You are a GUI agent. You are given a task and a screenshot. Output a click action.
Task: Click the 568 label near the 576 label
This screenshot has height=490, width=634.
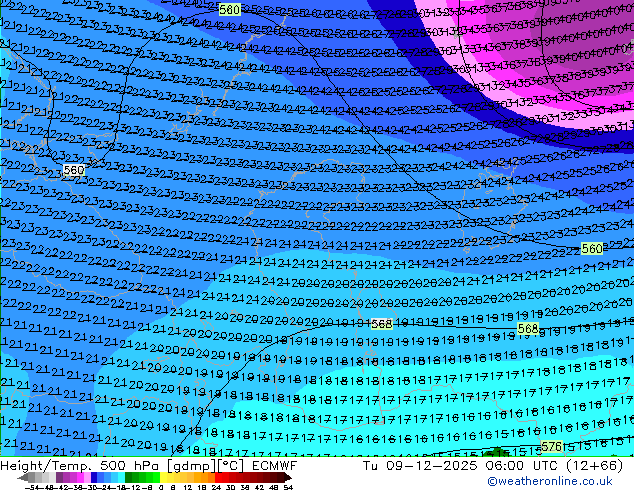point(528,329)
